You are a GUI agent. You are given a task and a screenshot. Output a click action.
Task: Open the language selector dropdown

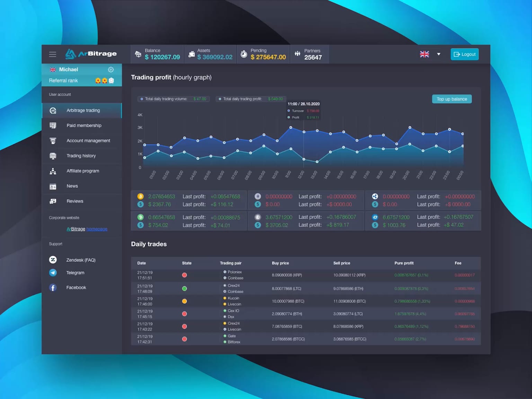[x=431, y=54]
